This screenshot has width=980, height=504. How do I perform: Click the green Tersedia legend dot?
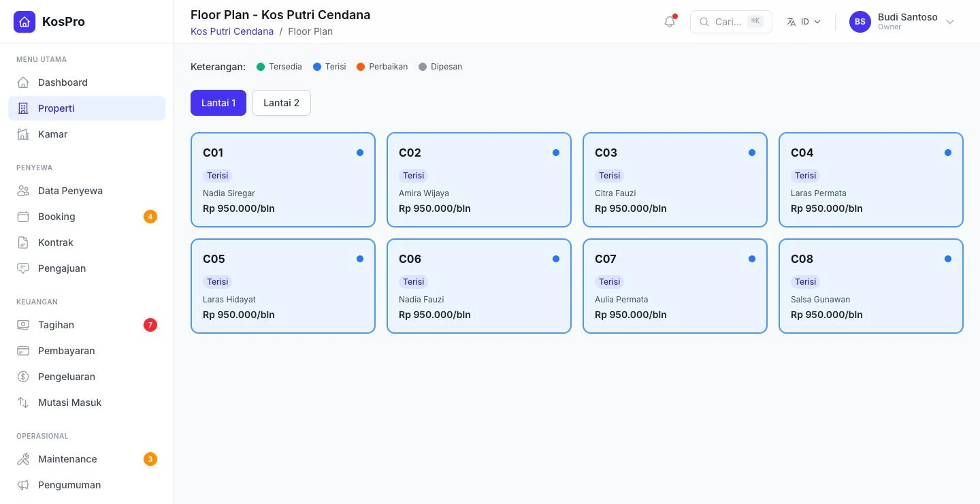pyautogui.click(x=261, y=67)
